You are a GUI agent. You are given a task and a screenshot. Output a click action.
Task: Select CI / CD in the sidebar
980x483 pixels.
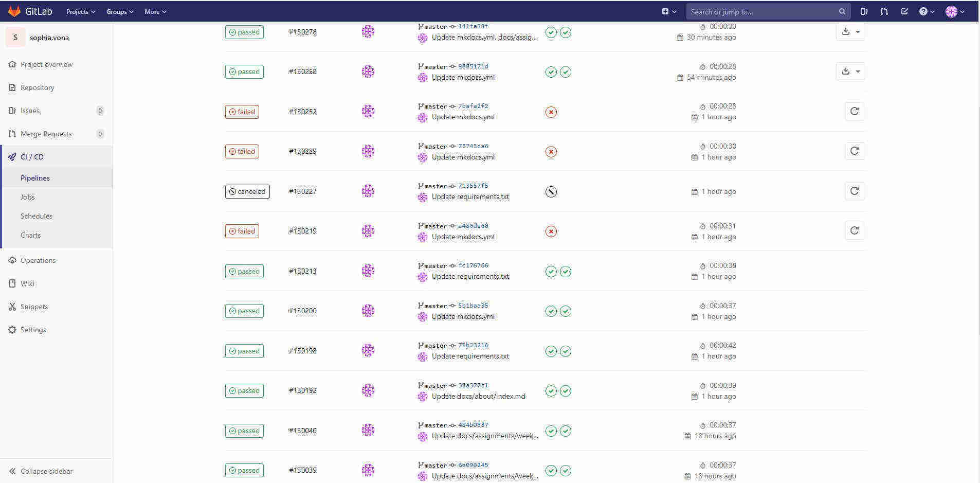(32, 157)
